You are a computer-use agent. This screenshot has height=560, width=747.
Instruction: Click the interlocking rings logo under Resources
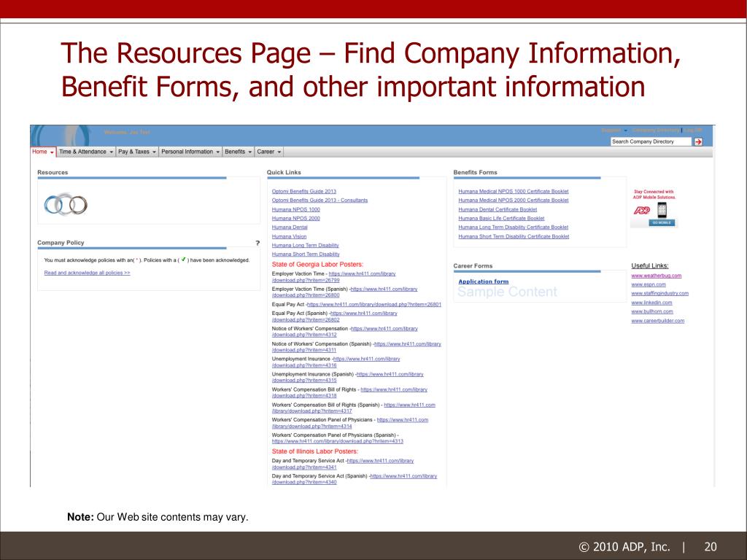click(x=66, y=205)
